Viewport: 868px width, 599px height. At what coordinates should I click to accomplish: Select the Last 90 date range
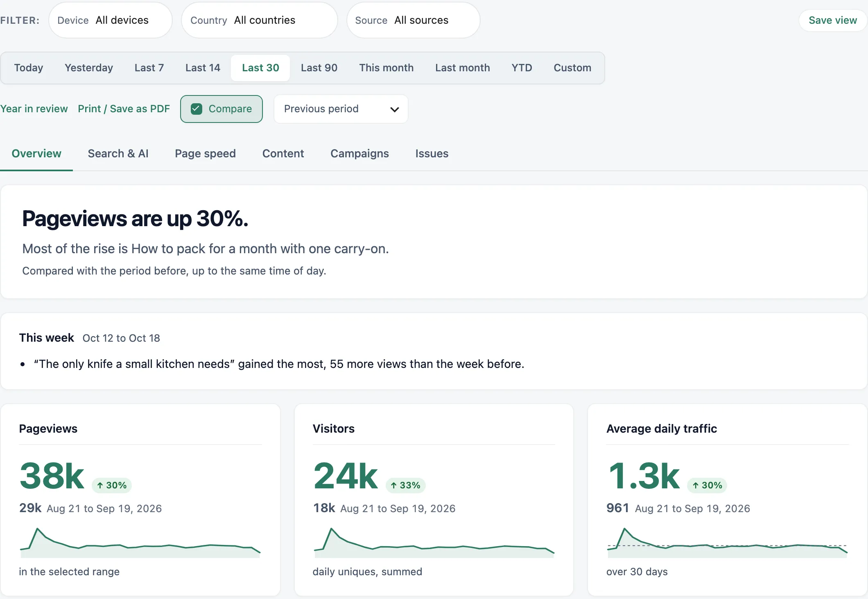pos(319,68)
